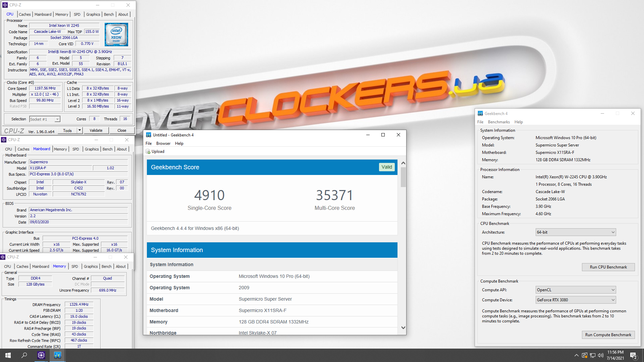Viewport: 644px width, 362px height.
Task: Open taskbar search magnifier
Action: coord(24,355)
